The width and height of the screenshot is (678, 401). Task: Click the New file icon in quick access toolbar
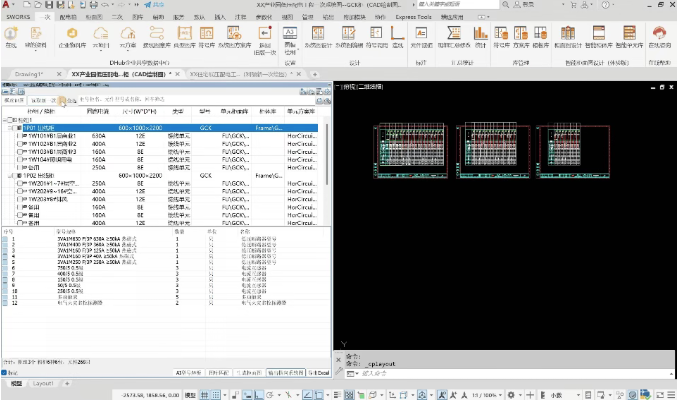tap(27, 5)
